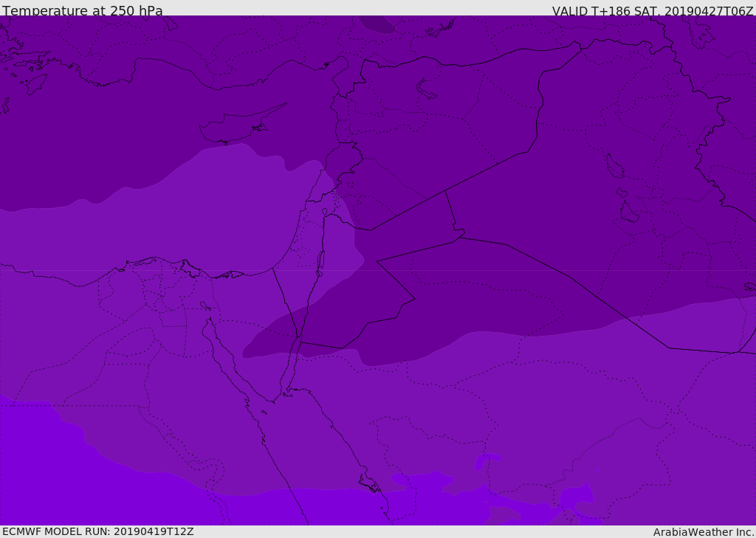756x538 pixels.
Task: Click the 'ECMWF MODEL RUN: 20190419T12Z' text
Action: pos(98,531)
